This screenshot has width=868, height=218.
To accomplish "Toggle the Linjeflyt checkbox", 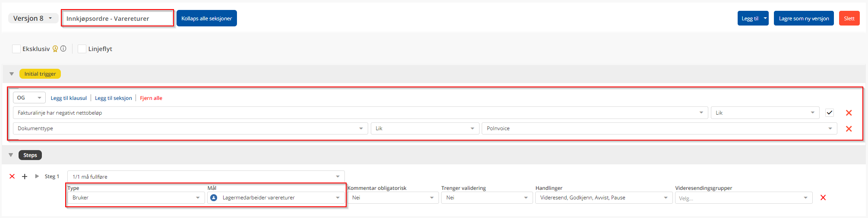I will point(82,49).
